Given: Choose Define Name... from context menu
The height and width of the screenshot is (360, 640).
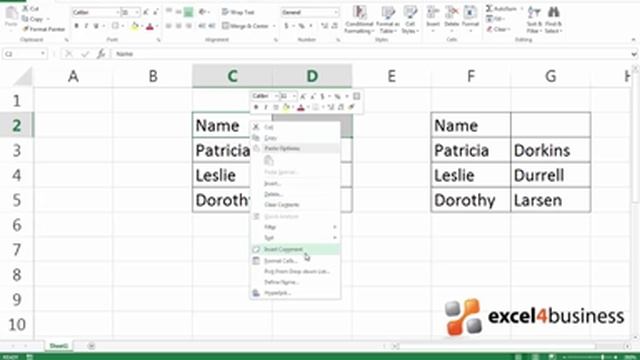Looking at the screenshot, I should tap(295, 282).
